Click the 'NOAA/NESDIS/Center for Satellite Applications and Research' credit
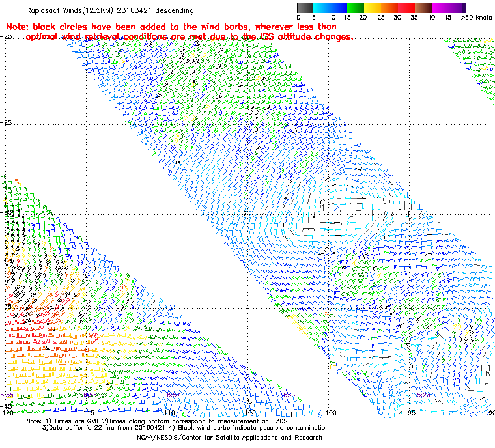Image resolution: width=495 pixels, height=448 pixels. tap(229, 438)
